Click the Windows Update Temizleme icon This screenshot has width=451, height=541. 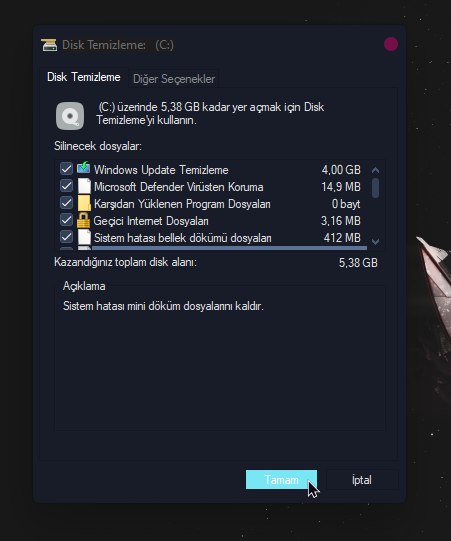pyautogui.click(x=84, y=168)
